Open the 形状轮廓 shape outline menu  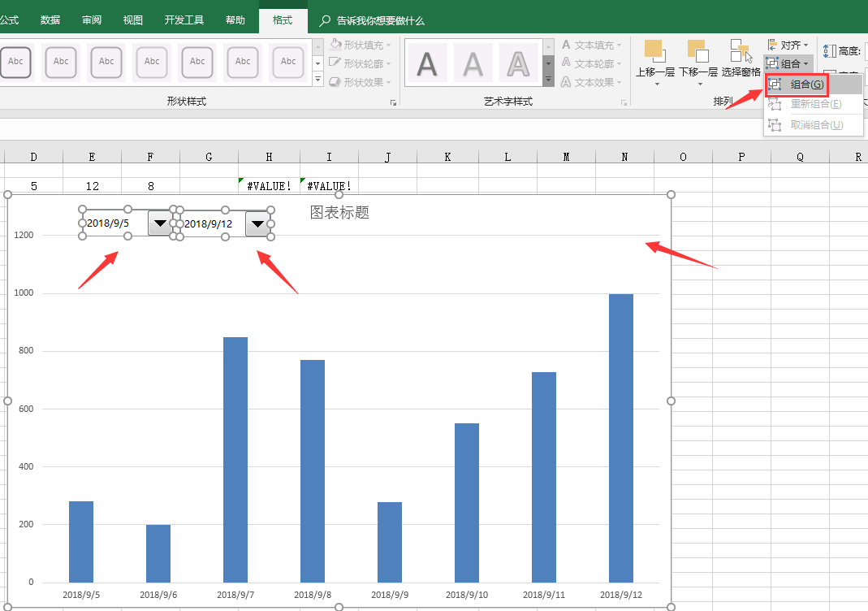coord(361,63)
